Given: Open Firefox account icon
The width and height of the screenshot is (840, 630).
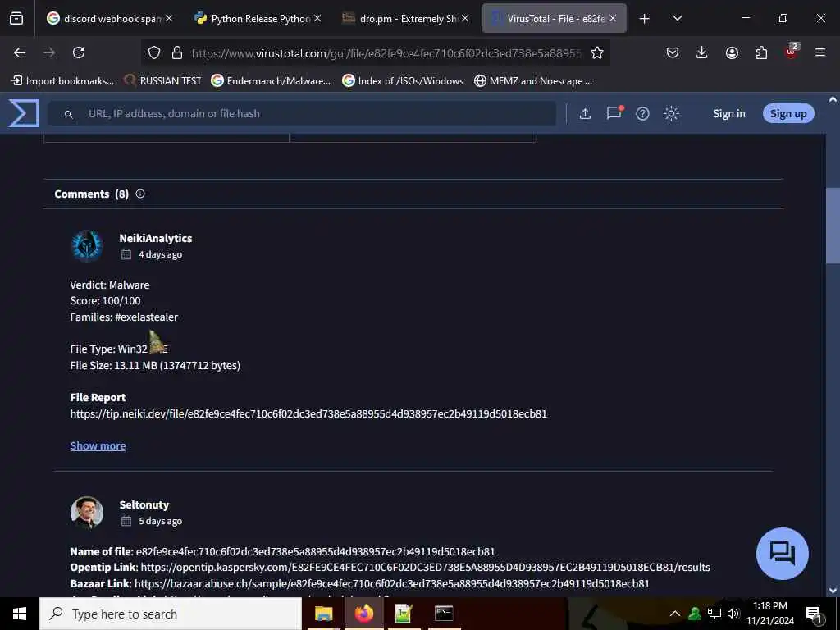Looking at the screenshot, I should click(x=732, y=52).
